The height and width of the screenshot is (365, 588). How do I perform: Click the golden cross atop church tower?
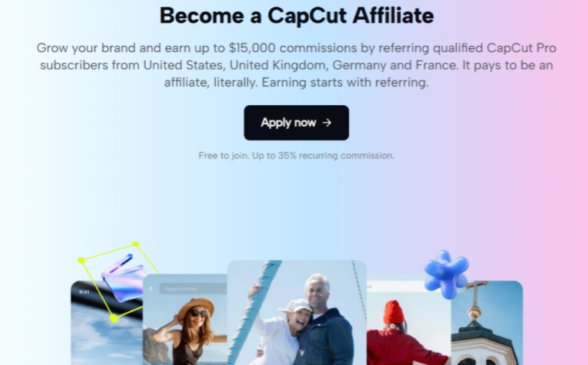(x=475, y=293)
